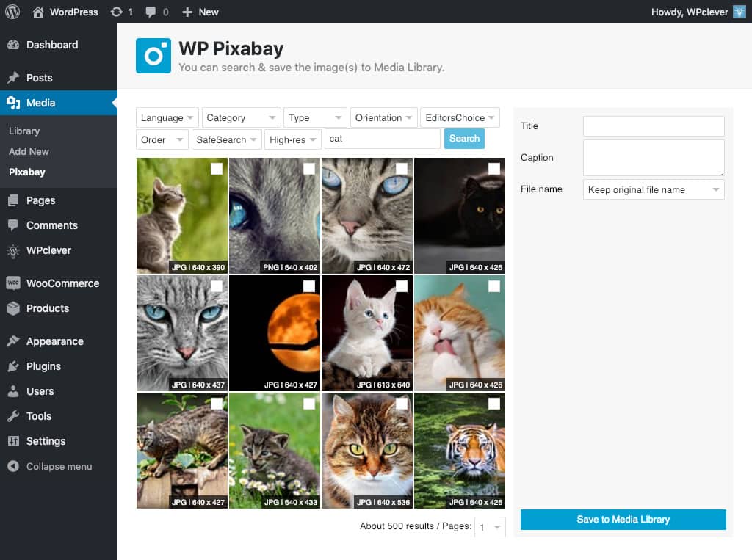Click the Posts pin icon
752x560 pixels.
point(13,78)
